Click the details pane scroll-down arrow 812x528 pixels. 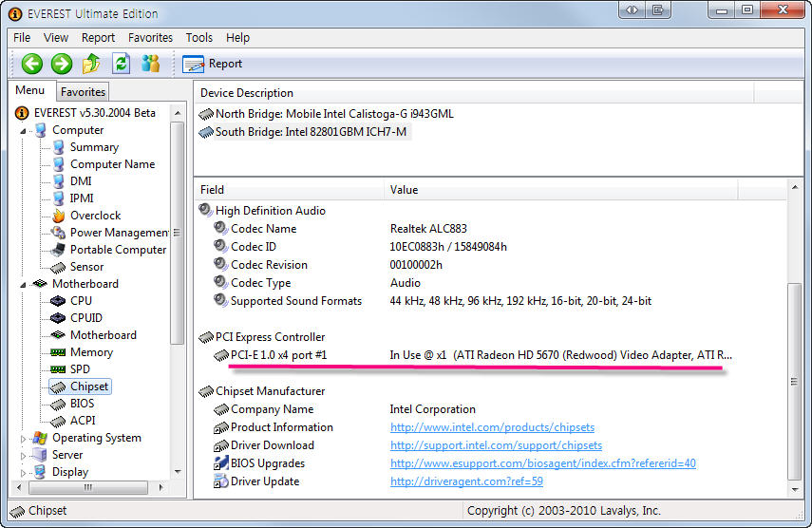(x=794, y=489)
